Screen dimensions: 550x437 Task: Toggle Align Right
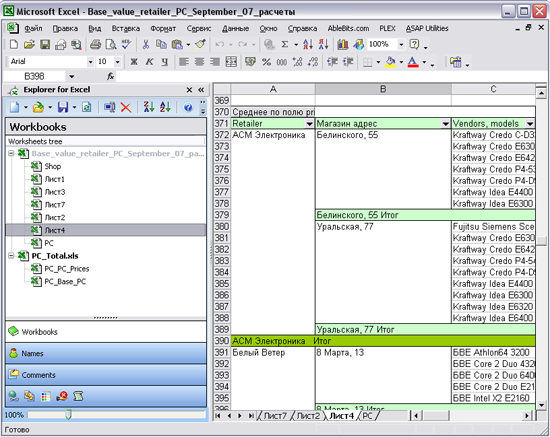tap(215, 62)
